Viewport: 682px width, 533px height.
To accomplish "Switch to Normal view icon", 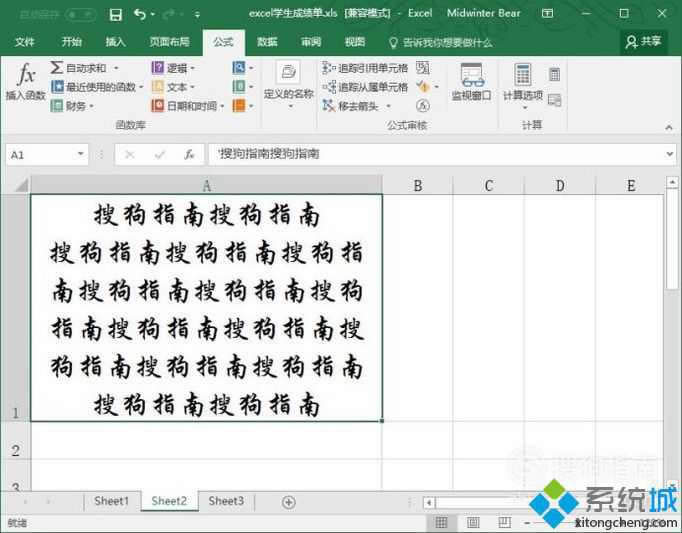I will (441, 522).
